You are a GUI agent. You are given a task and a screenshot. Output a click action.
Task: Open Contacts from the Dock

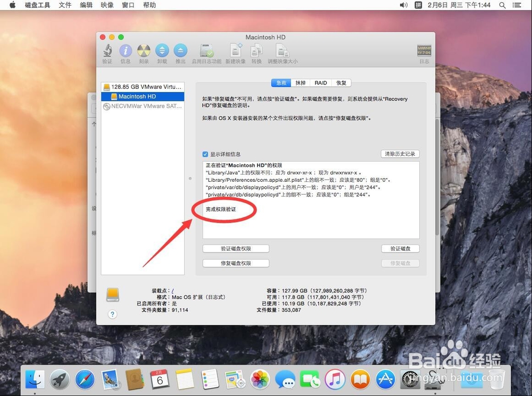point(135,378)
